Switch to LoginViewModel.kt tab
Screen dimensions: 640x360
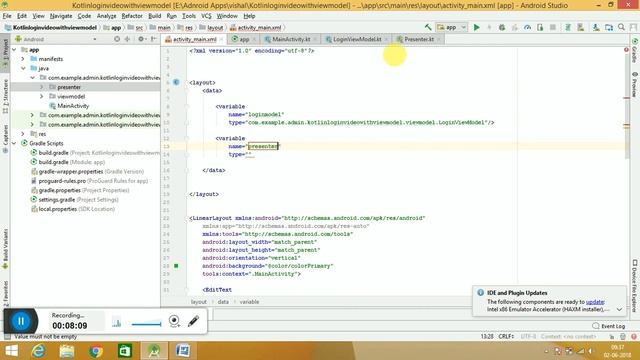click(x=357, y=39)
